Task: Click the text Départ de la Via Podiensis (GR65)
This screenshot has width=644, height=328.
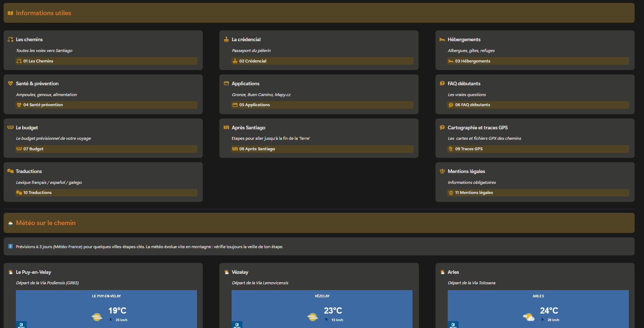Action: [47, 283]
